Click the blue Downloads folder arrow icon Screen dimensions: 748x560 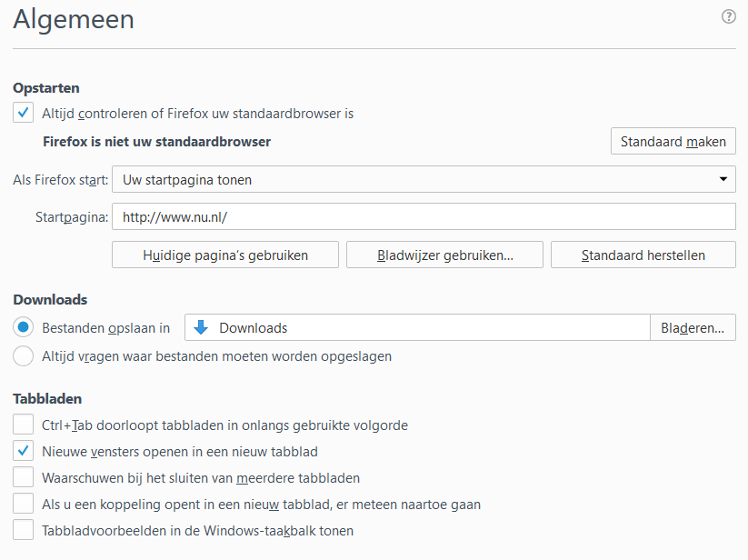coord(201,327)
